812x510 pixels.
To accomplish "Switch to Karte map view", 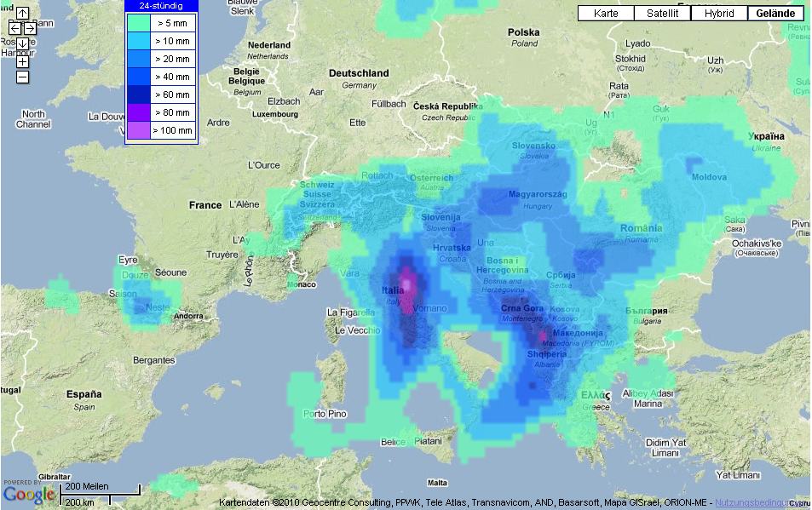I will pos(605,14).
